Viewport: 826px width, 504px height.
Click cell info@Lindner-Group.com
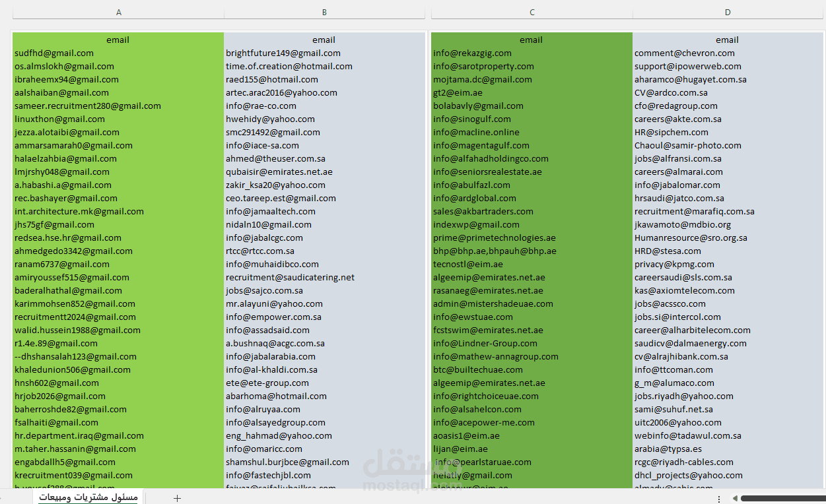pos(532,343)
